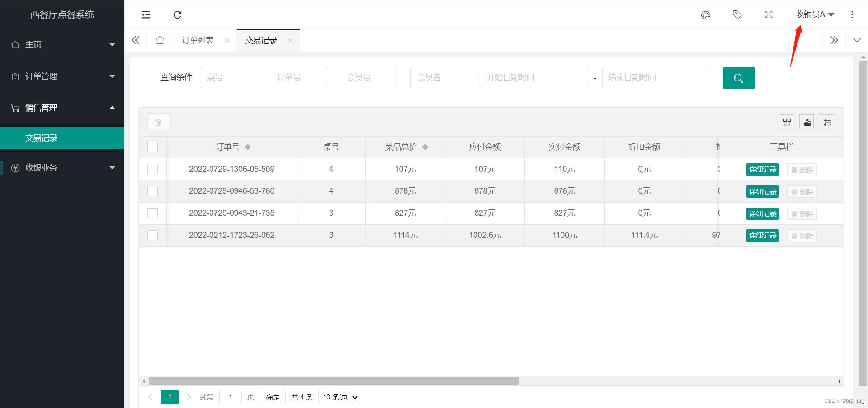Image resolution: width=868 pixels, height=408 pixels.
Task: Switch to the 订单列表 tab
Action: (x=198, y=40)
